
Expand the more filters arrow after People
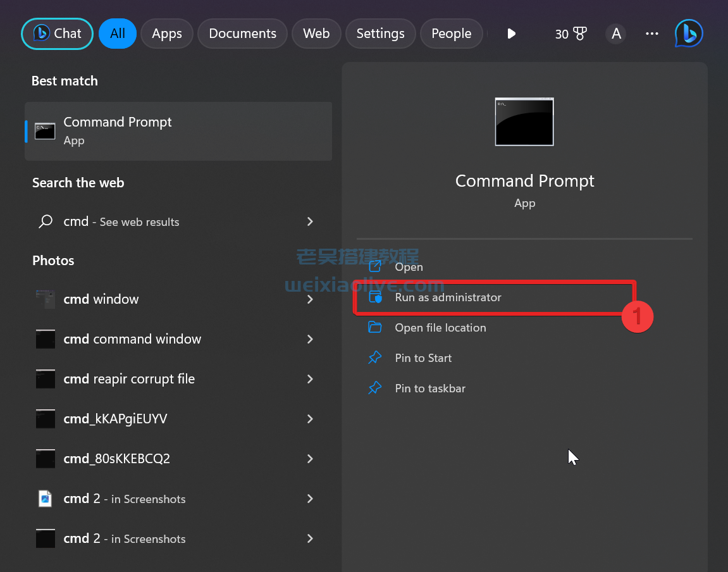point(511,34)
